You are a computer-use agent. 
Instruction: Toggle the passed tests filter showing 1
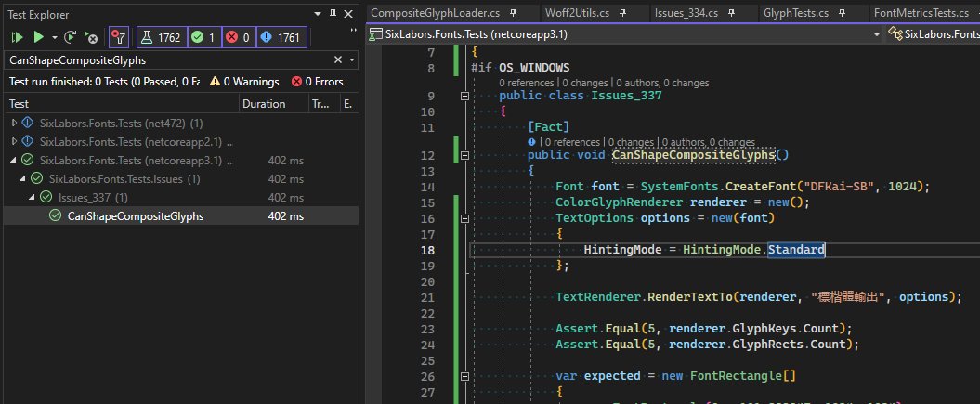coord(203,37)
